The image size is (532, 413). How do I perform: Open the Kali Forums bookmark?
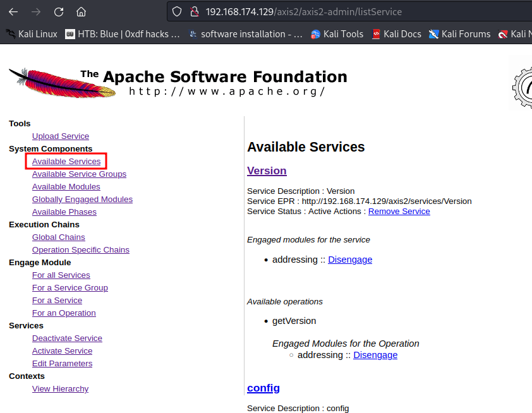point(460,34)
